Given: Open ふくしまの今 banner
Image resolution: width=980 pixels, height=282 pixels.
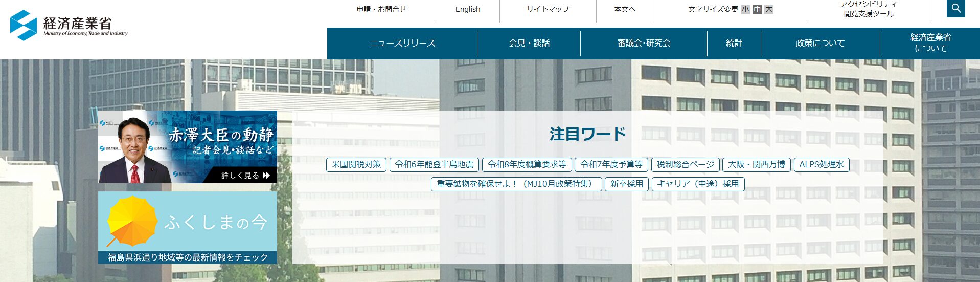Looking at the screenshot, I should click(x=188, y=228).
